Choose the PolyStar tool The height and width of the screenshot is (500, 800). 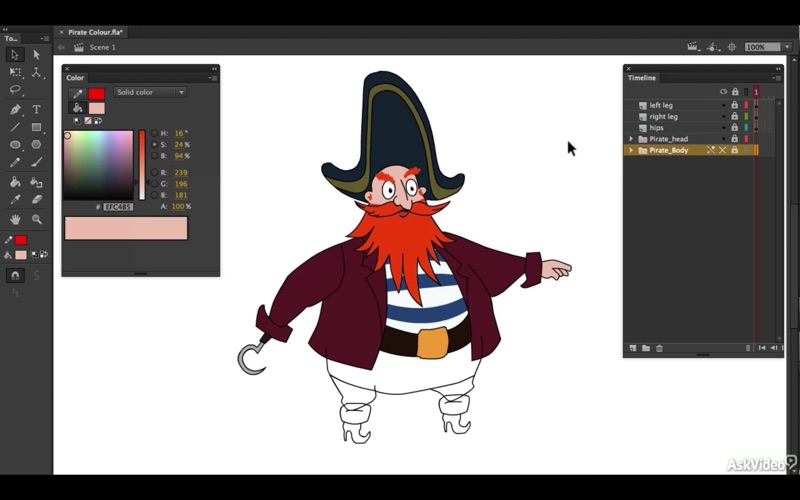(x=36, y=144)
